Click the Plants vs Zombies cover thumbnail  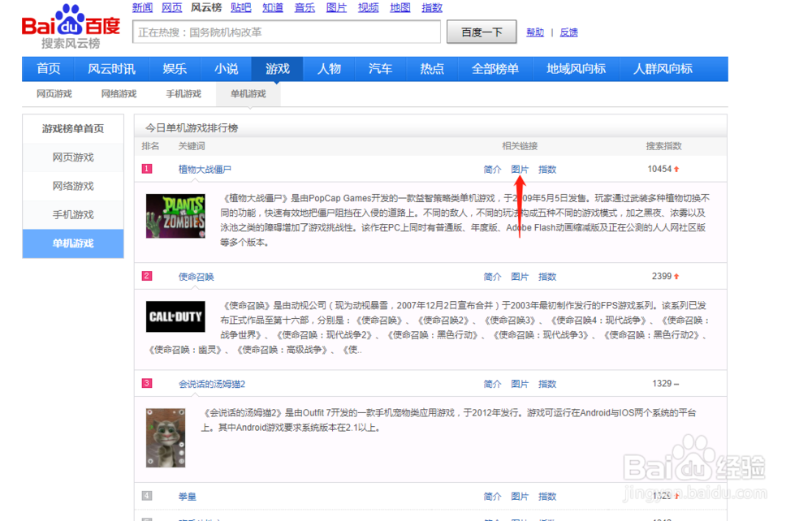(175, 215)
